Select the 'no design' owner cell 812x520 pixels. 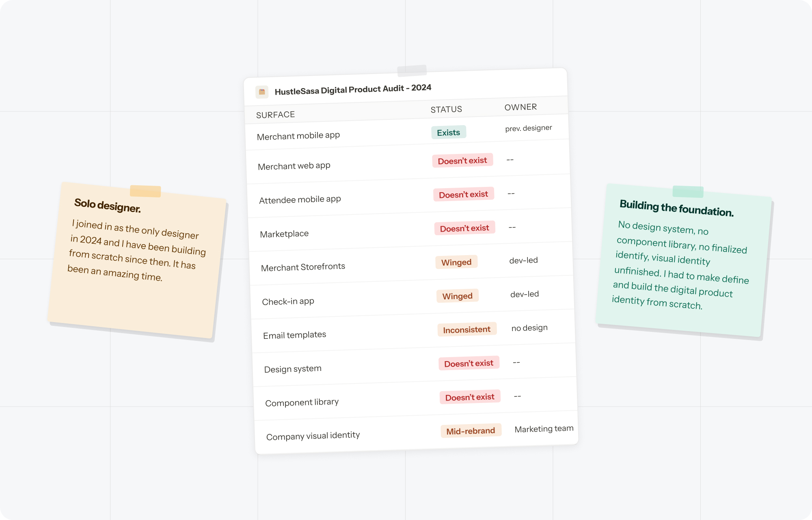[x=529, y=327]
